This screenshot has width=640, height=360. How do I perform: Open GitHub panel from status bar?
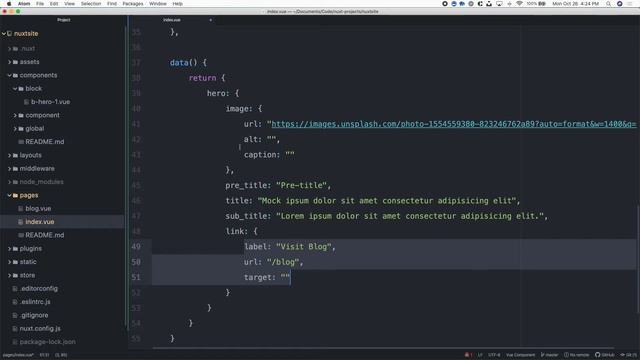604,355
